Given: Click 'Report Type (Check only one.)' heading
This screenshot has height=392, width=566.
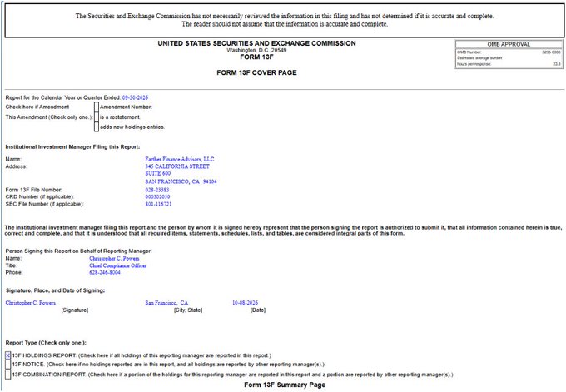Looking at the screenshot, I should [x=46, y=343].
